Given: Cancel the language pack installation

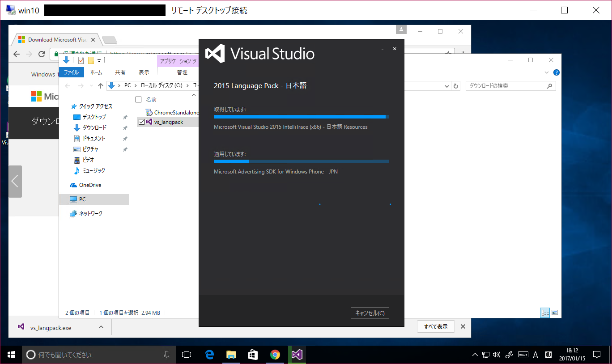Looking at the screenshot, I should [370, 313].
